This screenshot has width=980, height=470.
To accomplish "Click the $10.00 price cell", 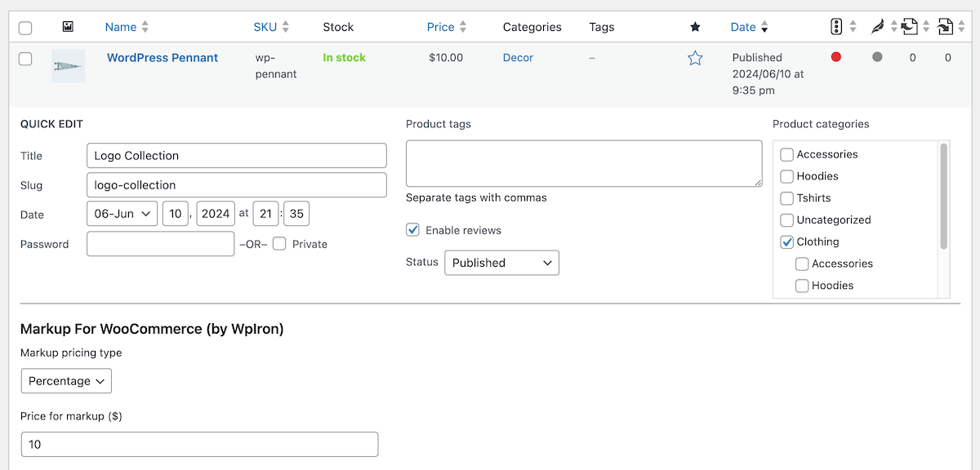I will (x=446, y=58).
